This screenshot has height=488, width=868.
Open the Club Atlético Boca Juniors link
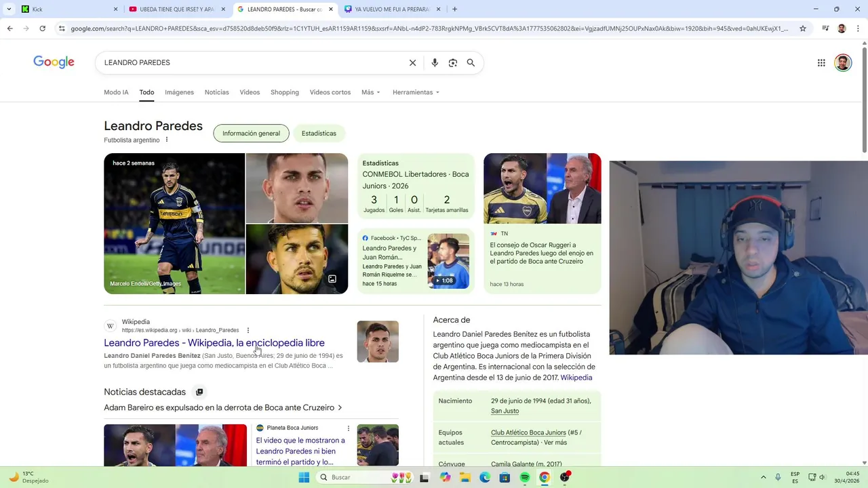tap(528, 432)
